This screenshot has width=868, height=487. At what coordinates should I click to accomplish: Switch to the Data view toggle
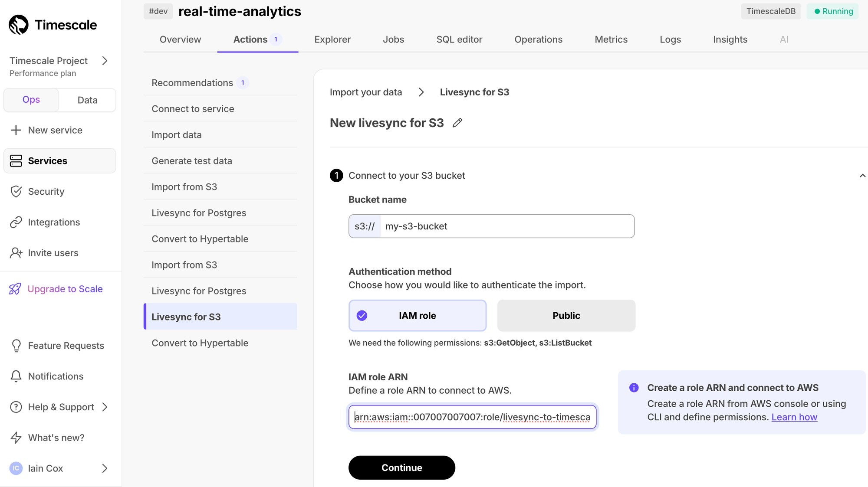pyautogui.click(x=87, y=100)
